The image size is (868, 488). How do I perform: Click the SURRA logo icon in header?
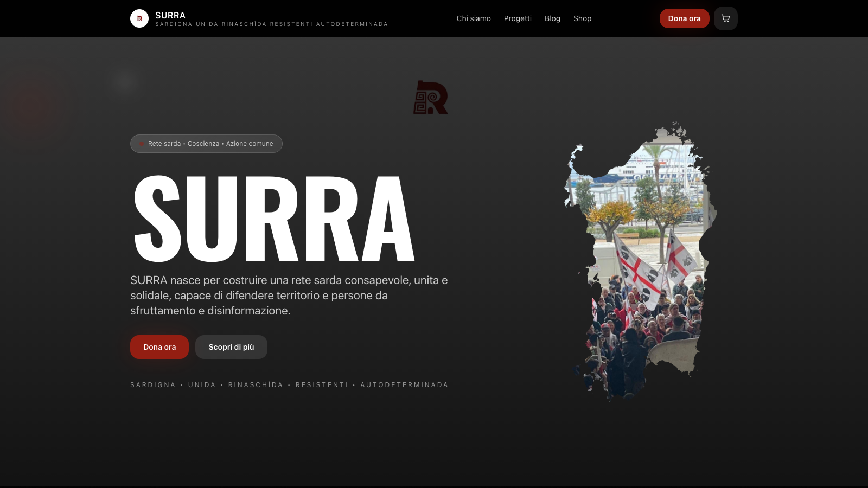[x=139, y=18]
